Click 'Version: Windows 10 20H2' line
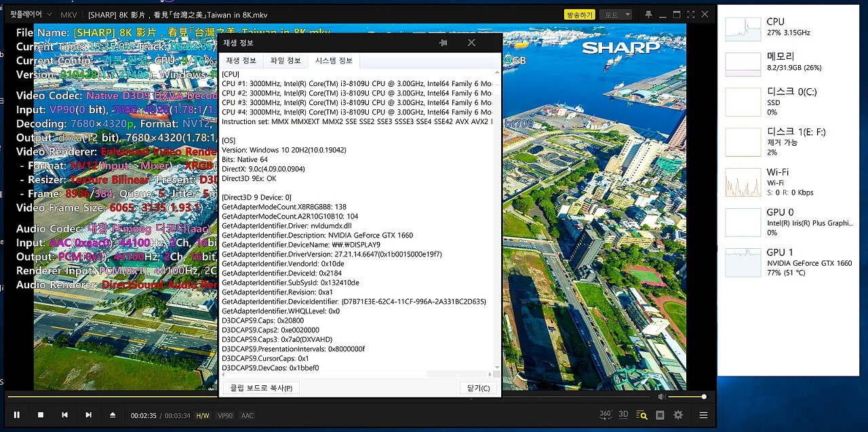This screenshot has height=432, width=868. 284,150
